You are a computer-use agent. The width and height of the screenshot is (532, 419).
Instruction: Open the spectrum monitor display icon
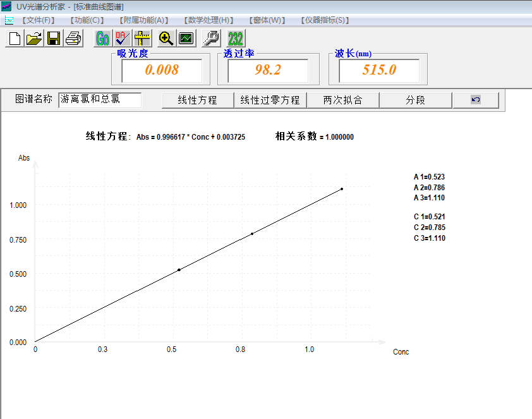click(x=186, y=39)
